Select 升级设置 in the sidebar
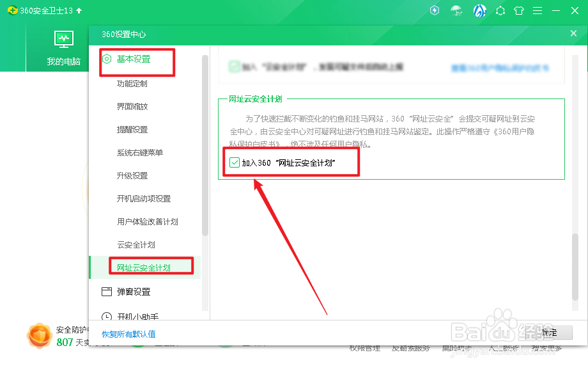The width and height of the screenshot is (588, 371). (x=132, y=175)
